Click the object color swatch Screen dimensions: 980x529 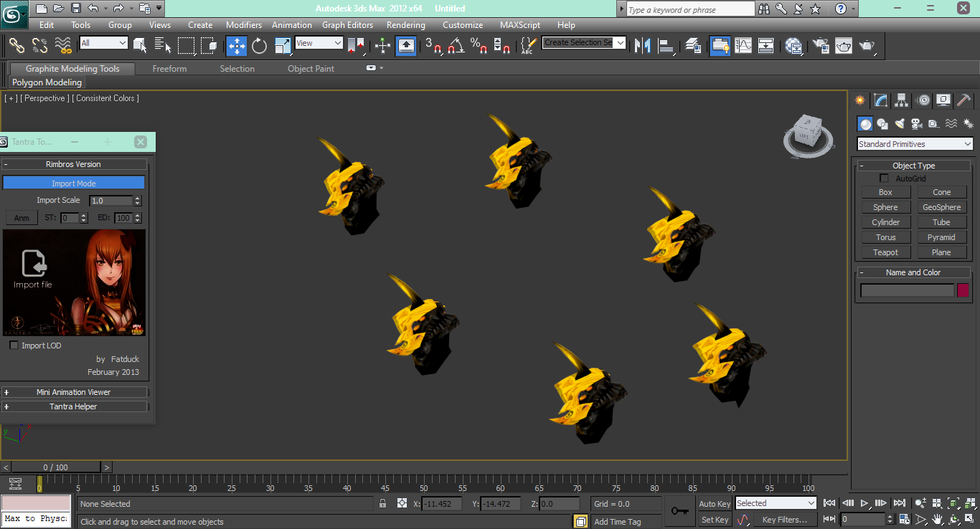click(963, 290)
